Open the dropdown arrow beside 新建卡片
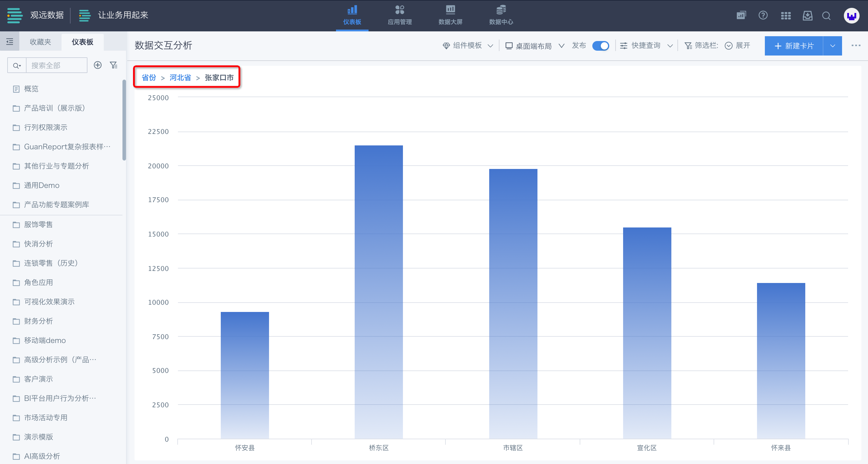The height and width of the screenshot is (464, 868). click(833, 46)
